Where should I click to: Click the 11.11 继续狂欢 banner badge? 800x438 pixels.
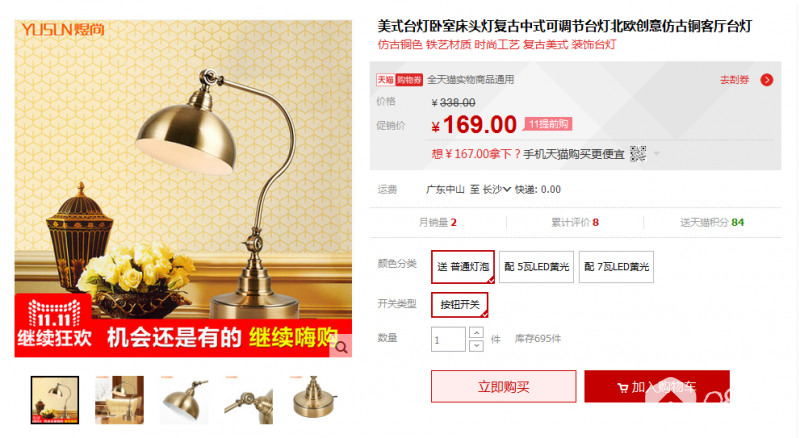(54, 324)
